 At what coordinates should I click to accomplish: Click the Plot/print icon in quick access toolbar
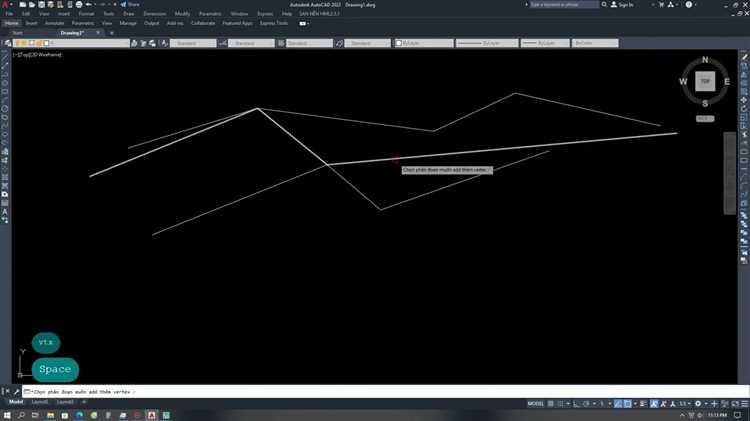(79, 5)
